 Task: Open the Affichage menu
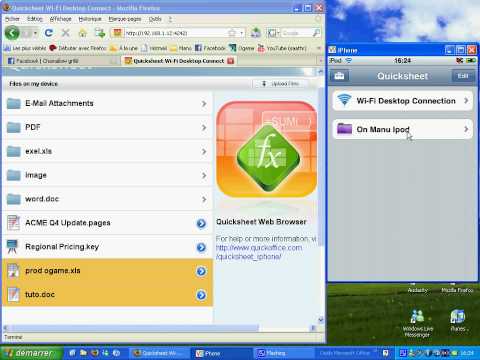pyautogui.click(x=60, y=19)
